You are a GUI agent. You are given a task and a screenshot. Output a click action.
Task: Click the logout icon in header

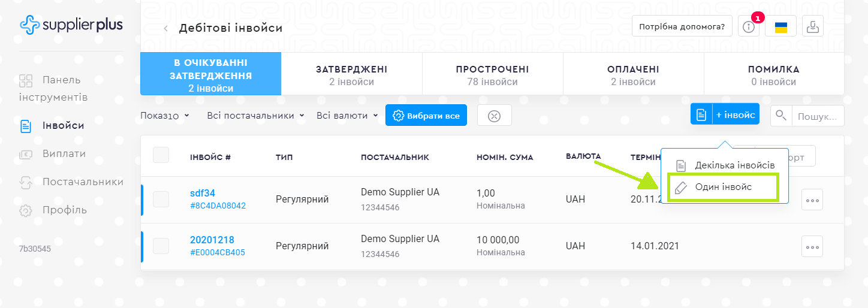click(813, 27)
